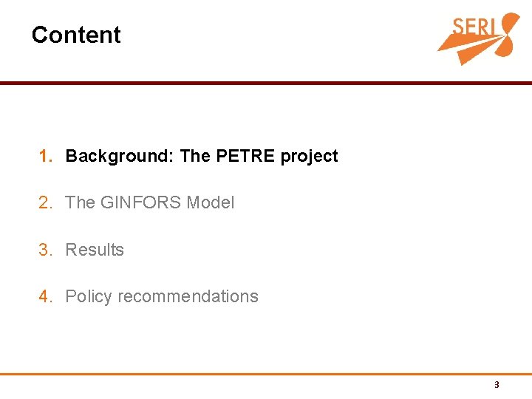Open the Policy recommendations item

(x=162, y=296)
